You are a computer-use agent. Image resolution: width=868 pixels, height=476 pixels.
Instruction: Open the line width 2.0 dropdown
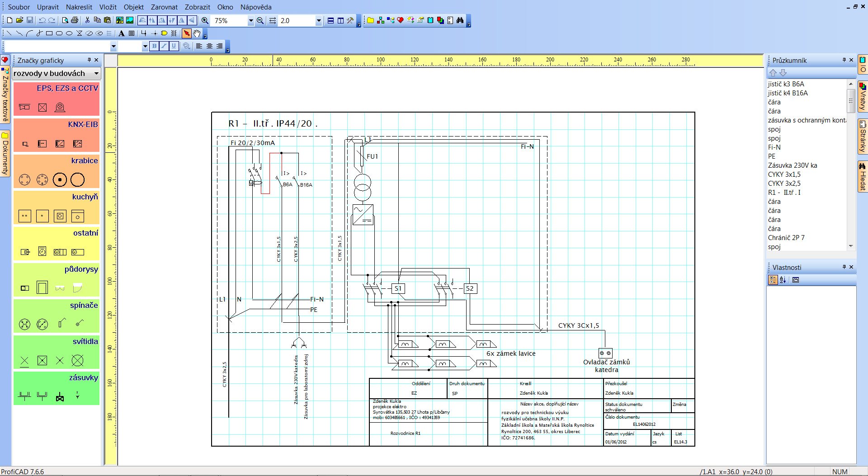319,21
